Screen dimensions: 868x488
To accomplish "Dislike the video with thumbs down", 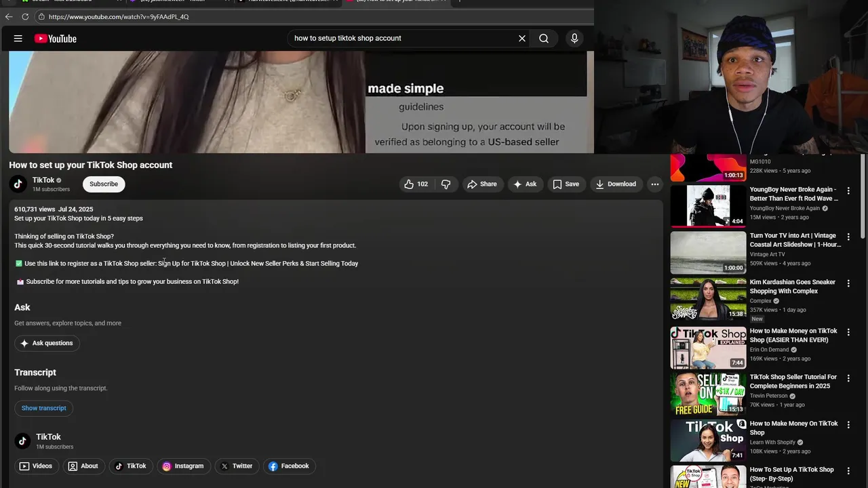I will coord(446,184).
